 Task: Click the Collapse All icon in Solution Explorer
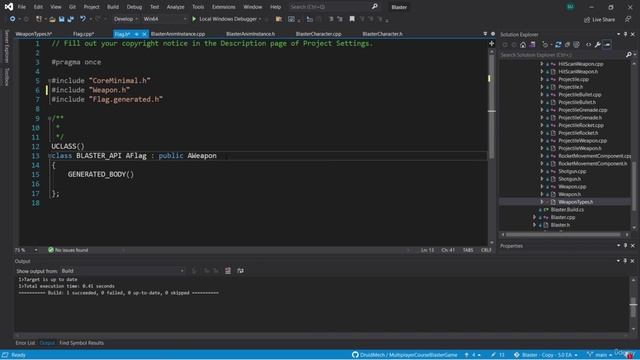[567, 44]
